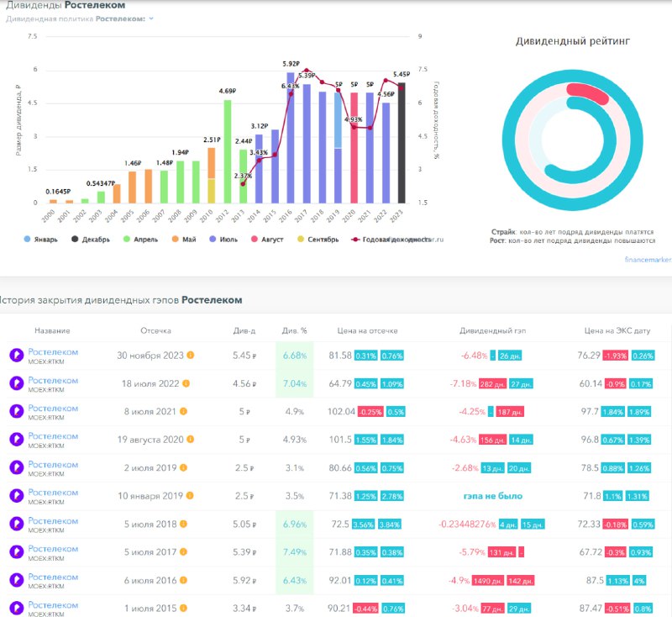Viewport: 672px width, 617px height.
Task: Open Rostelecom logo in 2 июля 2019 row
Action: 17,467
